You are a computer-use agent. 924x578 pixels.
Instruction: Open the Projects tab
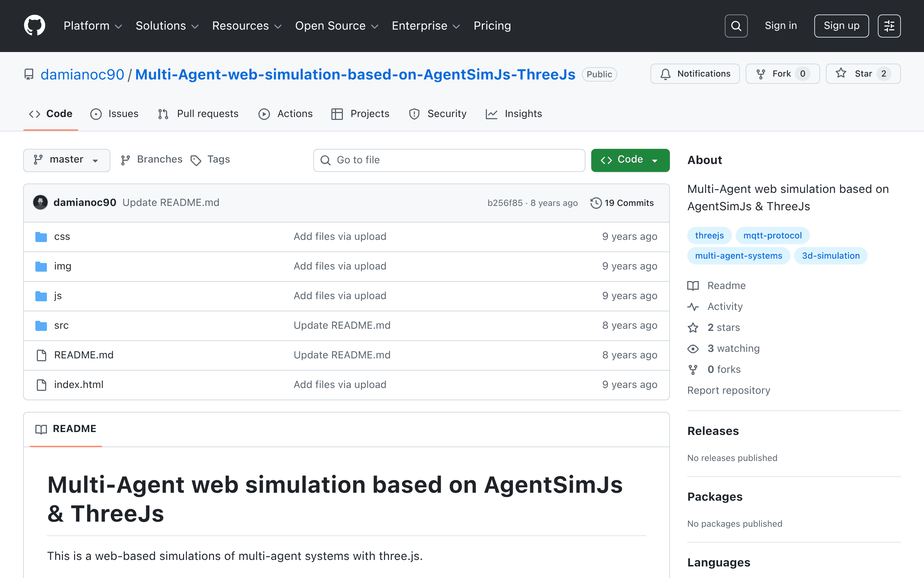361,114
